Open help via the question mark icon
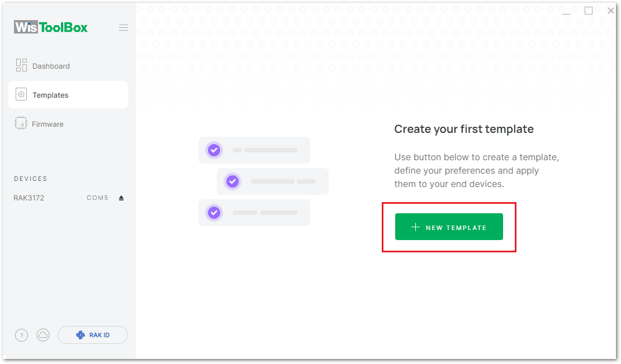The height and width of the screenshot is (364, 621). pyautogui.click(x=22, y=335)
